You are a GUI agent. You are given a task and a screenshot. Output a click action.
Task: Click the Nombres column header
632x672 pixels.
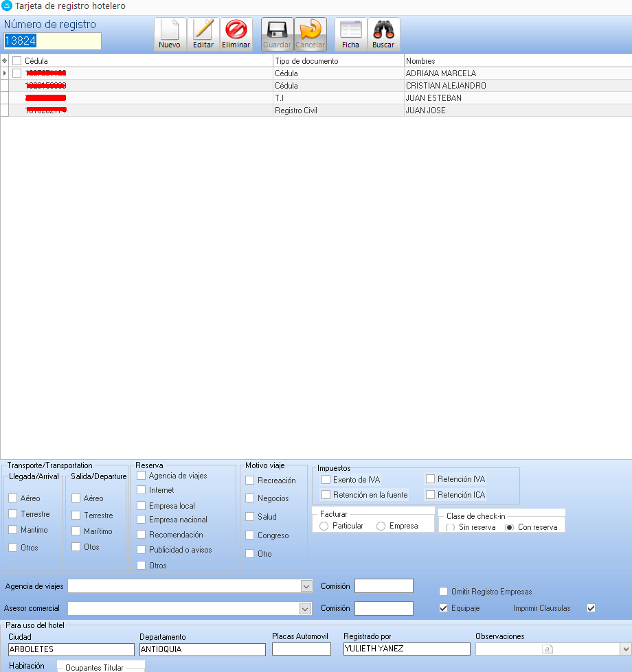coord(515,61)
